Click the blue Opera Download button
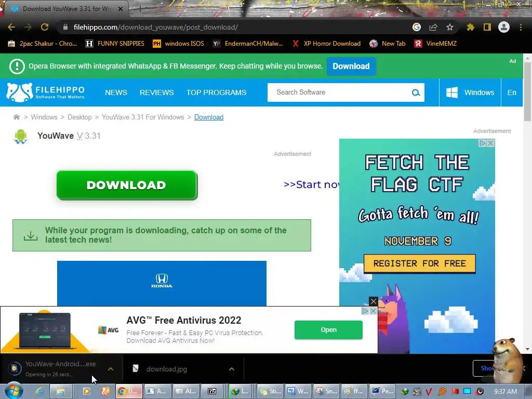The image size is (532, 399). pyautogui.click(x=351, y=66)
